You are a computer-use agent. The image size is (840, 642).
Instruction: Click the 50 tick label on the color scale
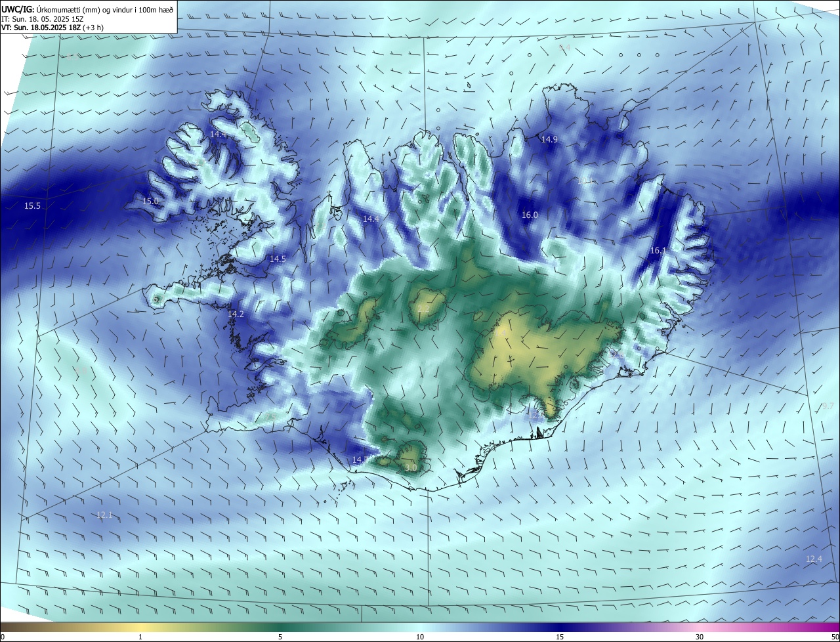[835, 637]
